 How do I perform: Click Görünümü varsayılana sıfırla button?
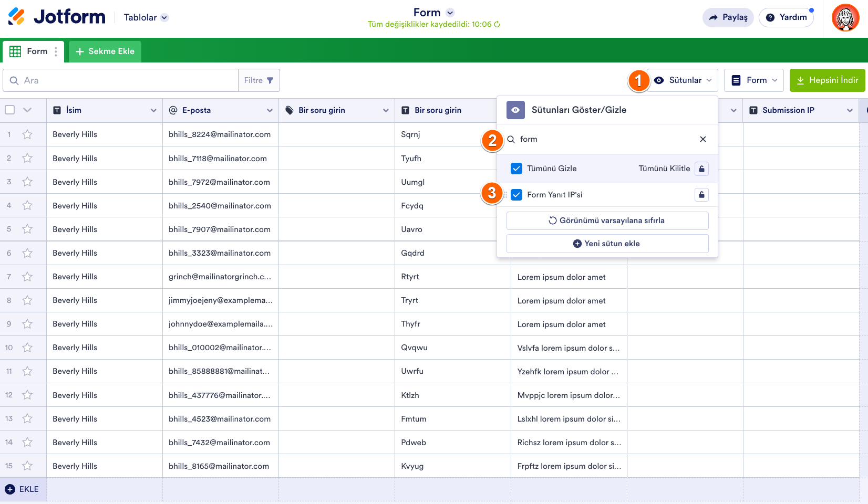[x=607, y=220]
